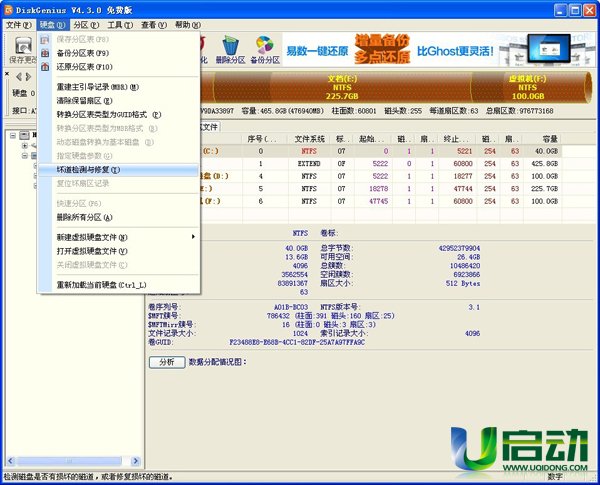Select 文档(E:) partition in disk bar
The height and width of the screenshot is (485, 600).
342,87
